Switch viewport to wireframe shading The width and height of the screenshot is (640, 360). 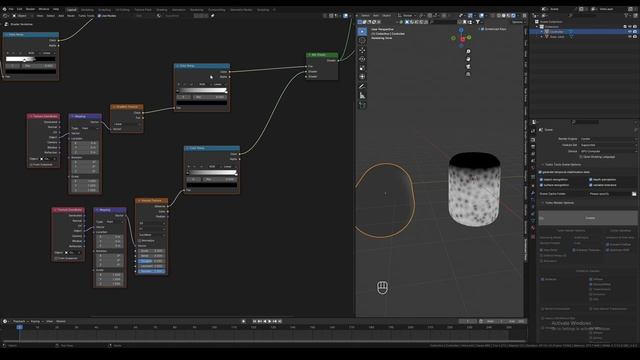tap(499, 16)
